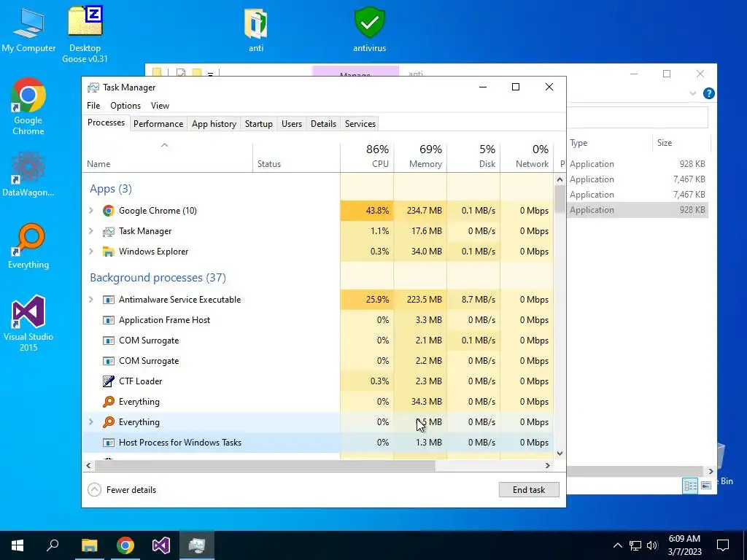Open the anti zip folder on desktop
The width and height of the screenshot is (747, 560).
[x=256, y=29]
